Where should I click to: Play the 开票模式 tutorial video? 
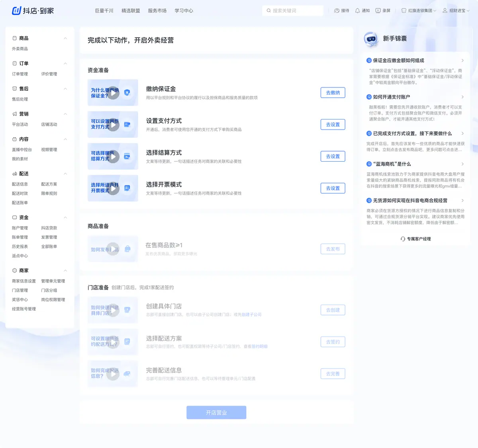click(113, 189)
